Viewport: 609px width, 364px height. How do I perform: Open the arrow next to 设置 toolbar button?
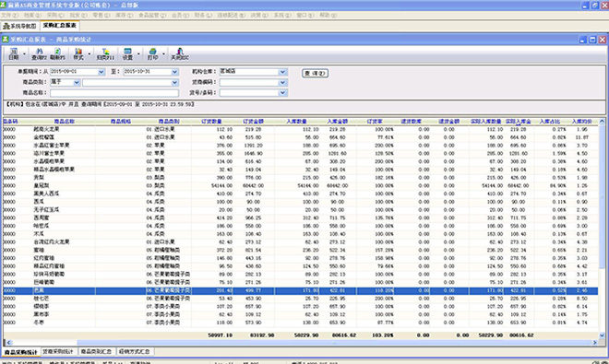(138, 54)
